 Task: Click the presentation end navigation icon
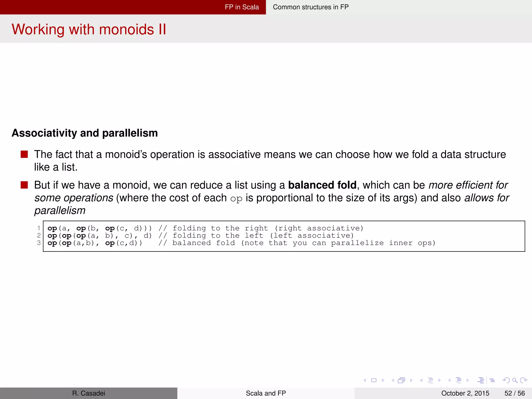tap(492, 380)
